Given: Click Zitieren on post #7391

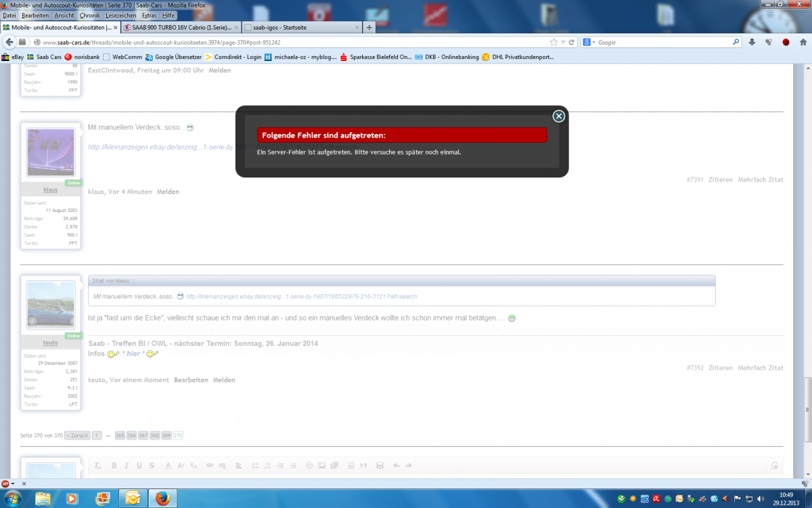Looking at the screenshot, I should click(721, 179).
